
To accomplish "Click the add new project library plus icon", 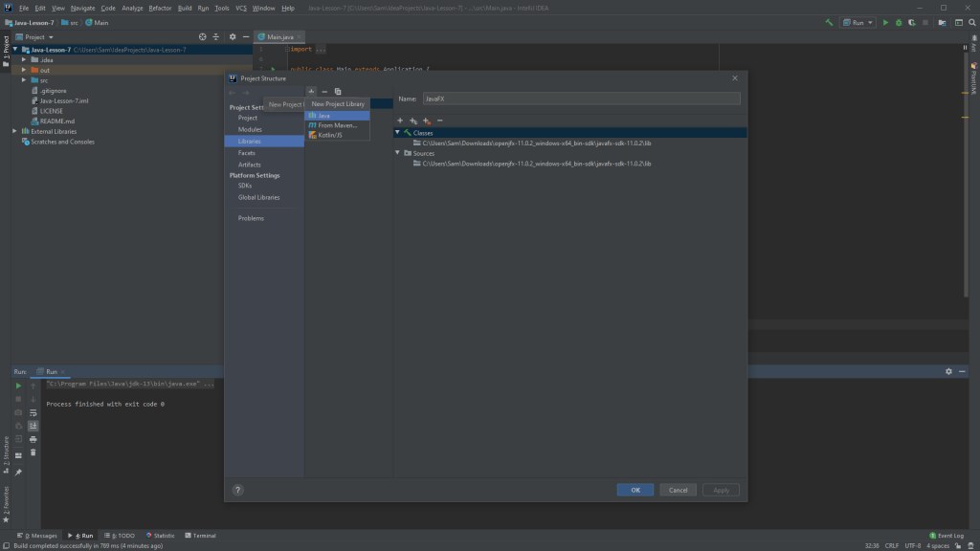I will 311,91.
